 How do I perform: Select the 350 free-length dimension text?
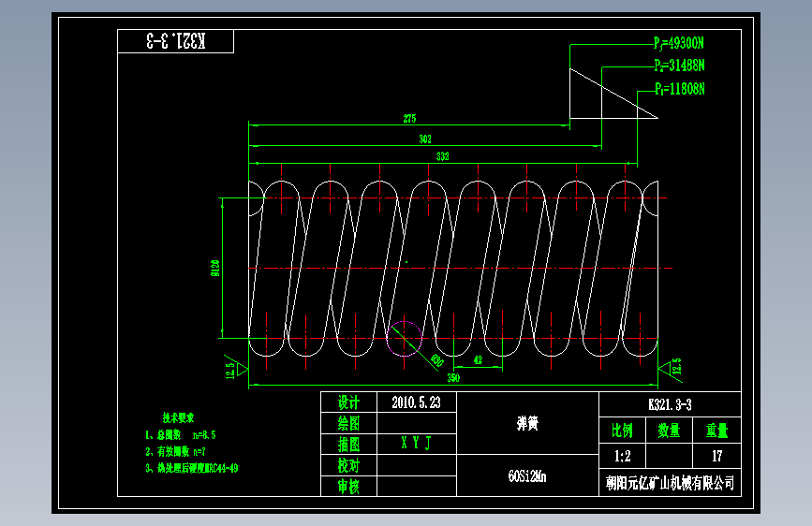pos(453,377)
